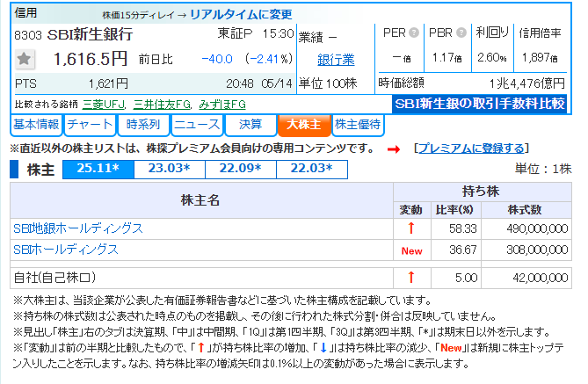The width and height of the screenshot is (588, 384).
Task: Select the 25.11* shareholder period tab
Action: (x=98, y=169)
